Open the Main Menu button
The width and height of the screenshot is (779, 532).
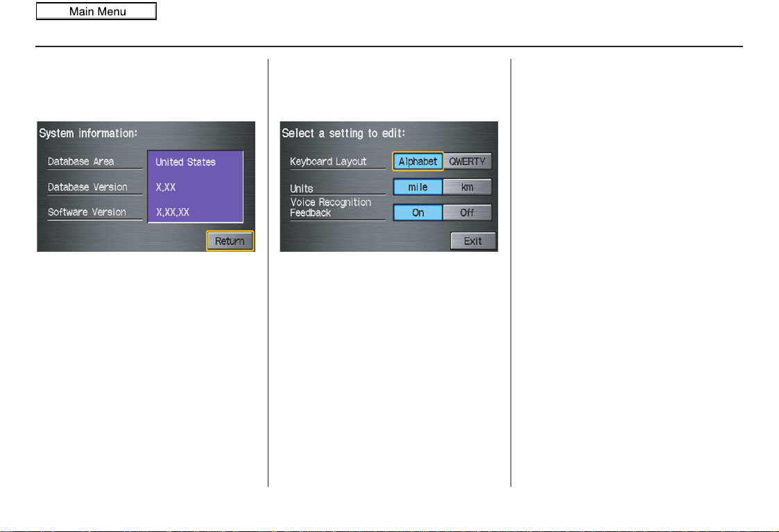[96, 11]
